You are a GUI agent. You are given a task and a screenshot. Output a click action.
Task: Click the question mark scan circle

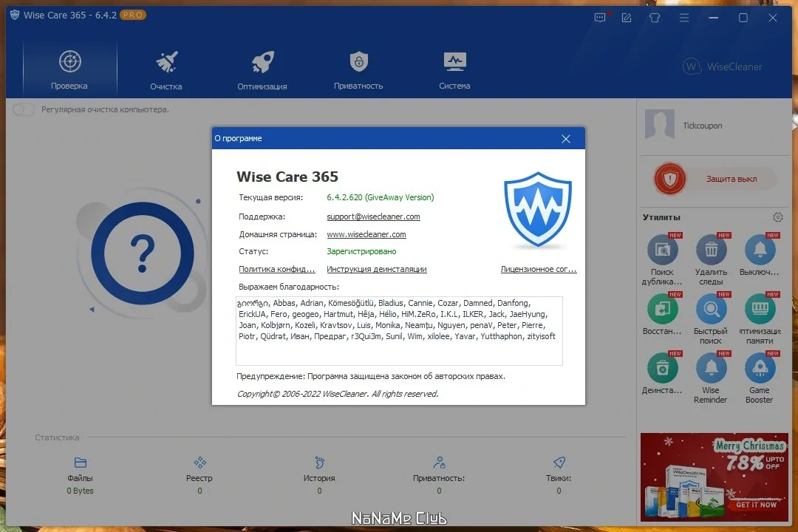click(x=143, y=253)
